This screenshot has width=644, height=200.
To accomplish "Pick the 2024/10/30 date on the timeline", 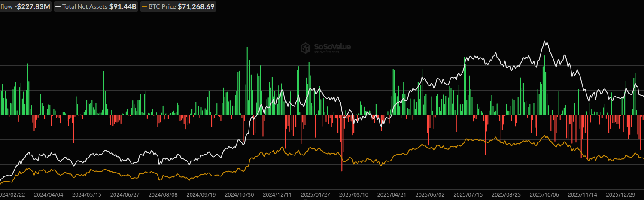I will click(239, 194).
